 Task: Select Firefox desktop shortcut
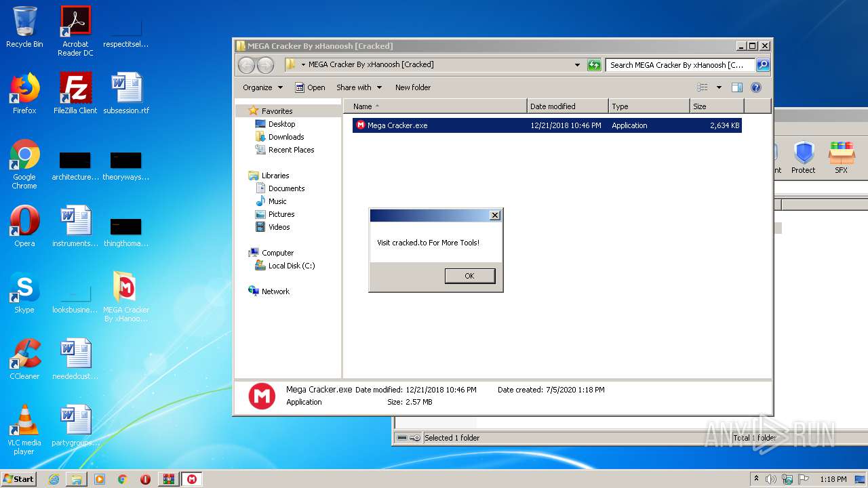point(24,94)
